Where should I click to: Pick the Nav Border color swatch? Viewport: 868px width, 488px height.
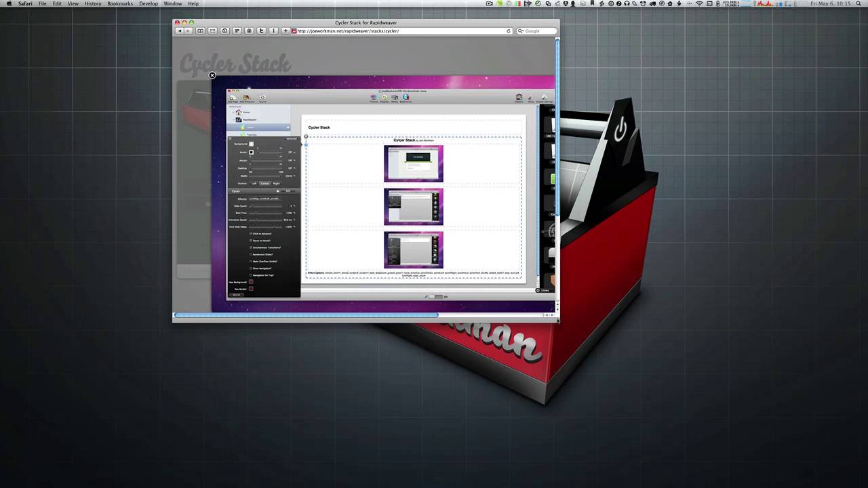pyautogui.click(x=251, y=289)
